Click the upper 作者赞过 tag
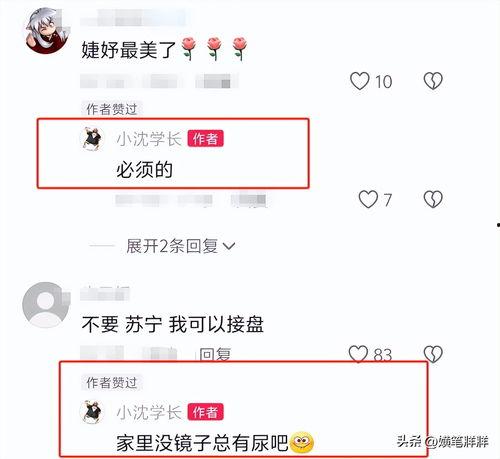Viewport: 500px width, 459px height. (x=112, y=109)
